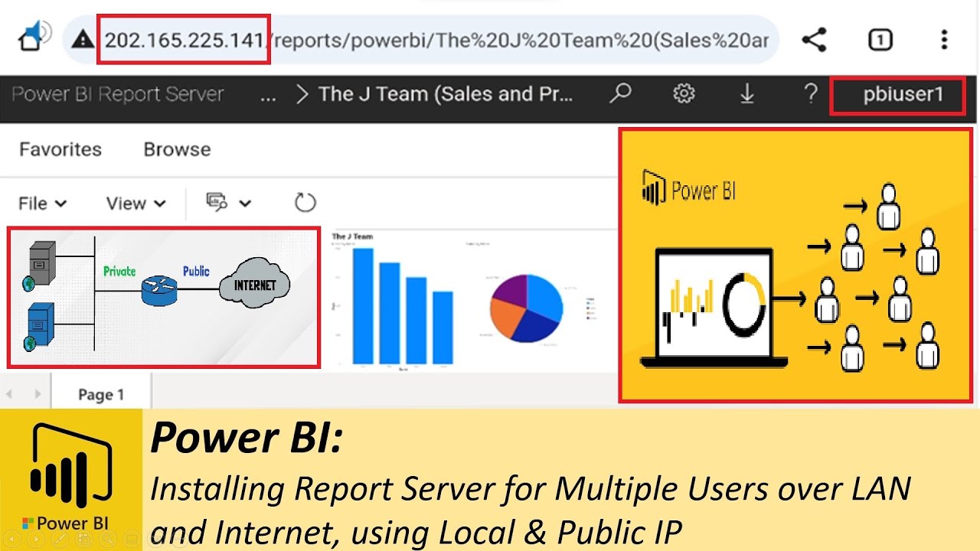The image size is (980, 551).
Task: Click the 'Power BI:' heading text
Action: pyautogui.click(x=247, y=438)
